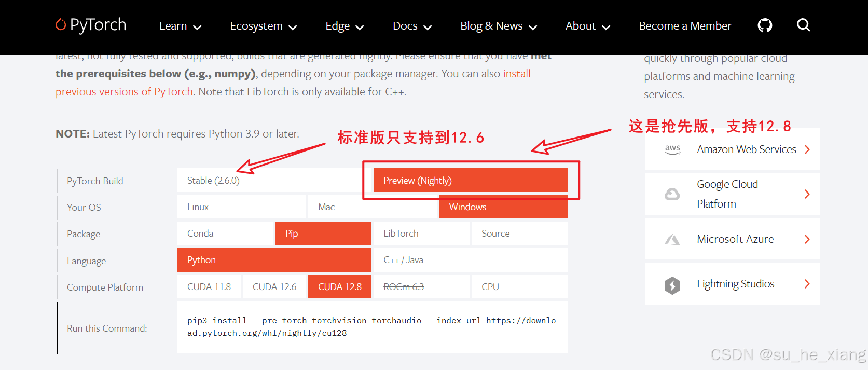The width and height of the screenshot is (868, 370).
Task: Expand the Docs menu
Action: [412, 26]
